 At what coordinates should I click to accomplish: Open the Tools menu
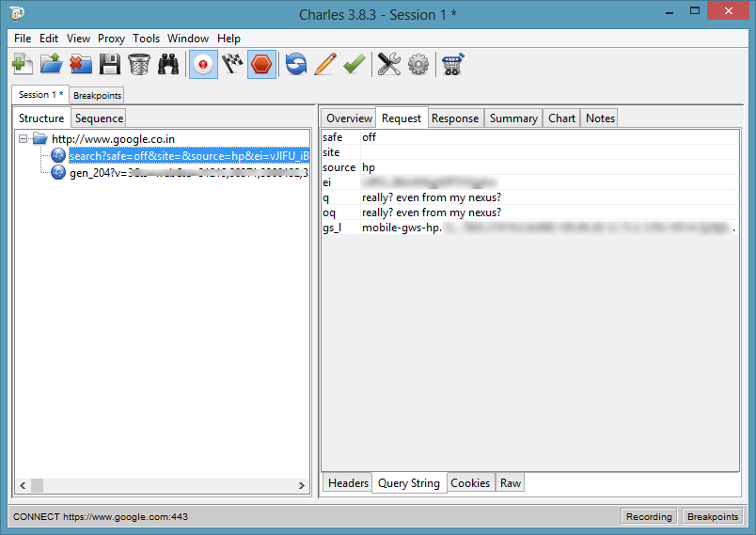click(146, 39)
